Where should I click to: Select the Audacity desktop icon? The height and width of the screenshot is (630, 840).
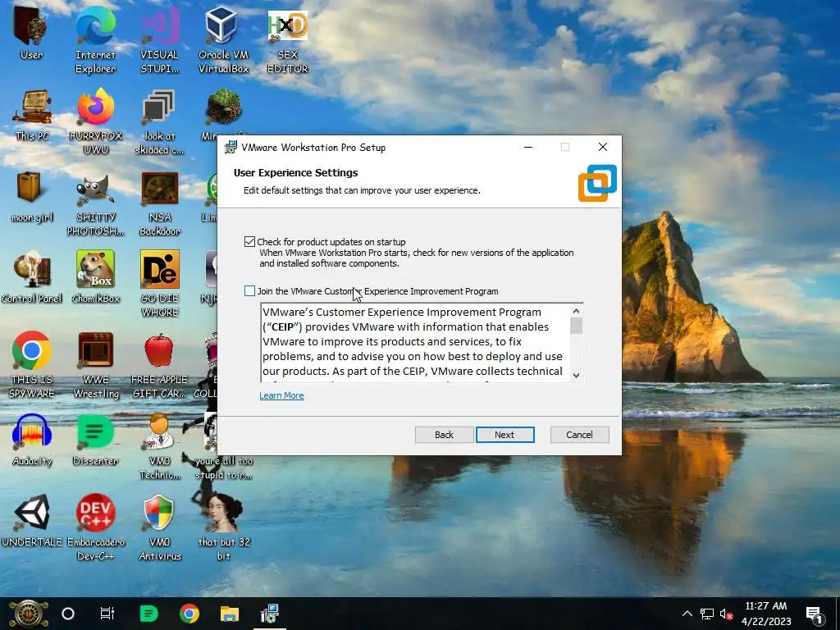point(32,441)
